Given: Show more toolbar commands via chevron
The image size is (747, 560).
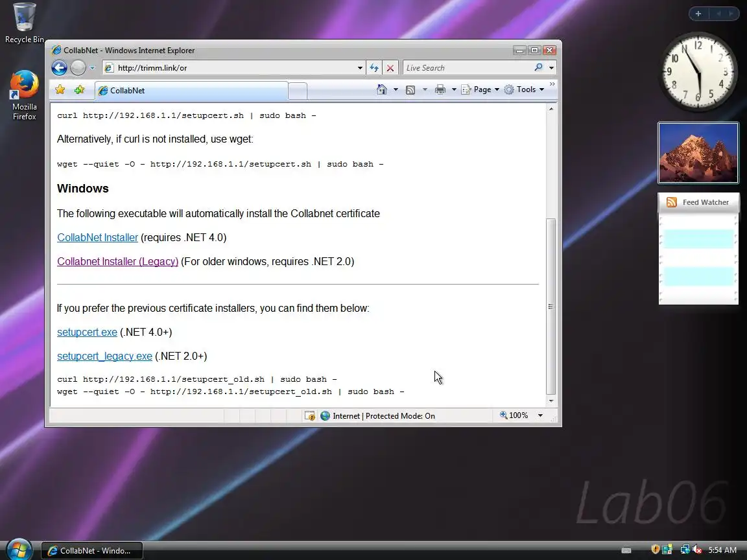Looking at the screenshot, I should coord(552,84).
